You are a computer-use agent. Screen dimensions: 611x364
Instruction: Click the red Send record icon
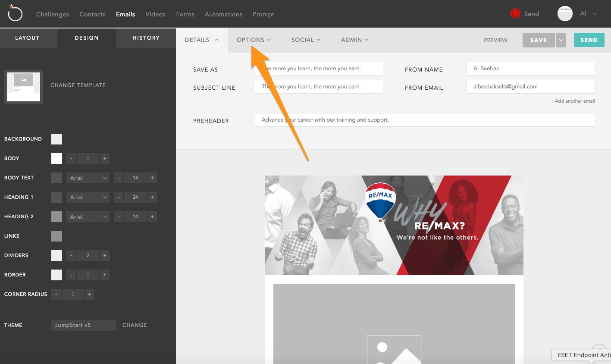click(x=515, y=13)
